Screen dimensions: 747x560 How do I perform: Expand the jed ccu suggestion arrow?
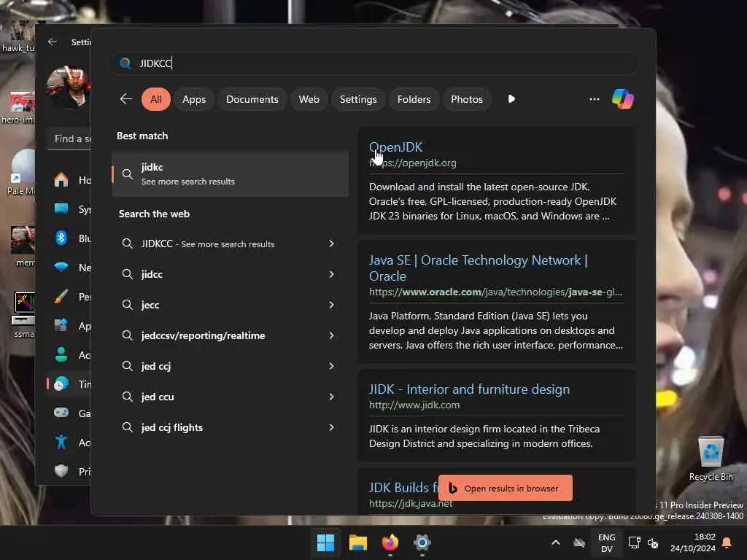point(332,397)
